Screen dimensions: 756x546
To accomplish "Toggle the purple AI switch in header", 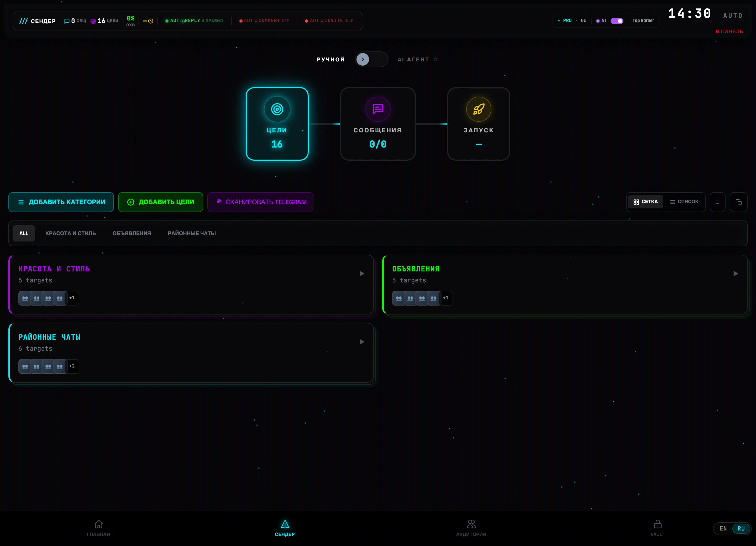I will coord(617,21).
